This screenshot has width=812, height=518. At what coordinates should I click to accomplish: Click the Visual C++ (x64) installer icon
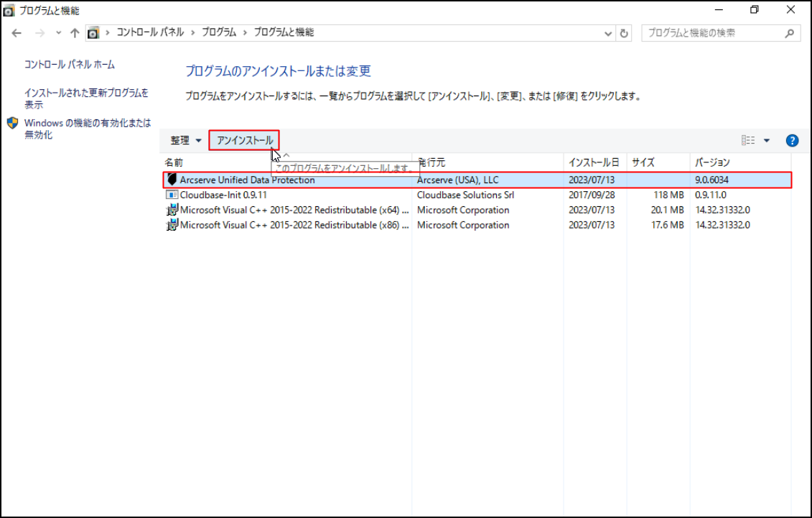(x=172, y=210)
